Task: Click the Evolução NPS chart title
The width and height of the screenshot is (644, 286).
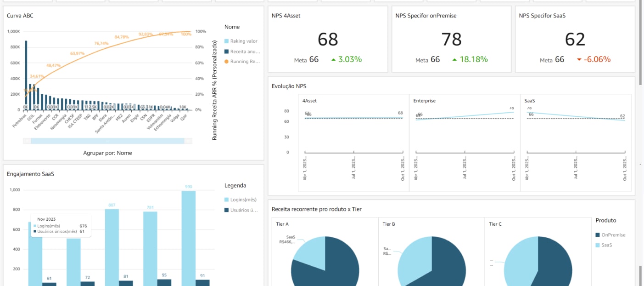Action: [289, 86]
